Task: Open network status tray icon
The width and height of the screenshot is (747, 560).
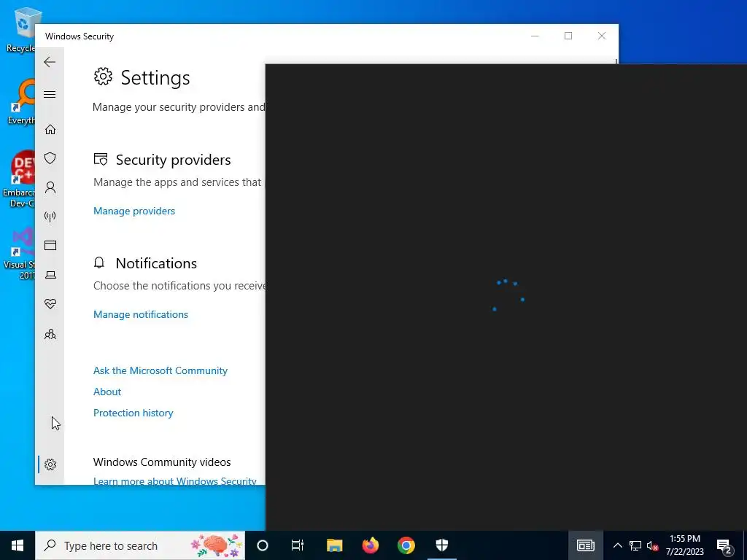Action: (x=635, y=545)
